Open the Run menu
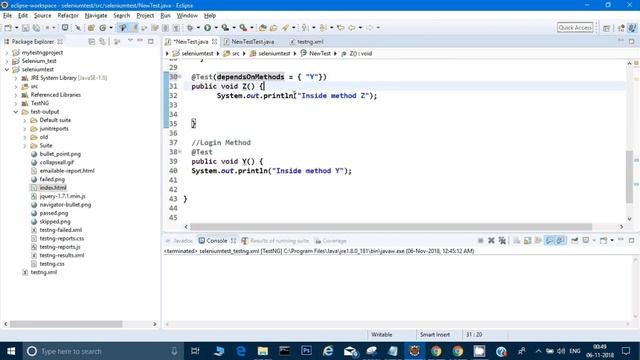Viewport: 640px width, 360px height. pos(165,16)
